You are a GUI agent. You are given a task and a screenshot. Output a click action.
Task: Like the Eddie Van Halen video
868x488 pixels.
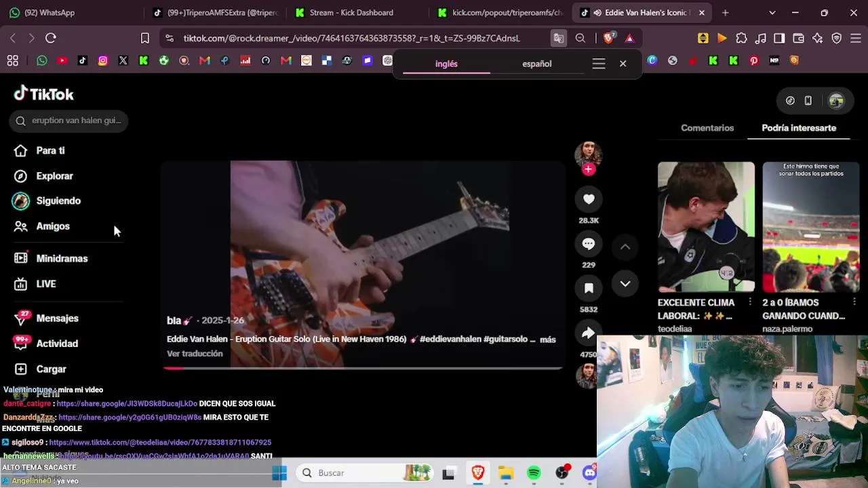[x=589, y=199]
